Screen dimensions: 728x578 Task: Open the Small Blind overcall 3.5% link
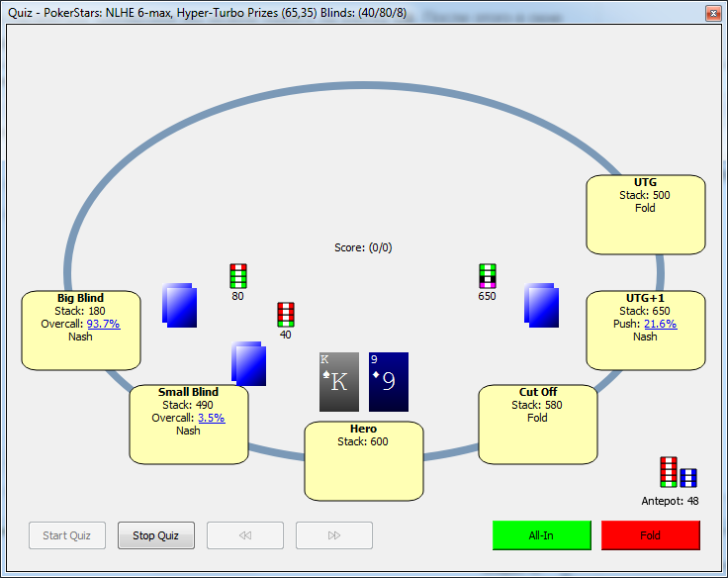[x=211, y=418]
